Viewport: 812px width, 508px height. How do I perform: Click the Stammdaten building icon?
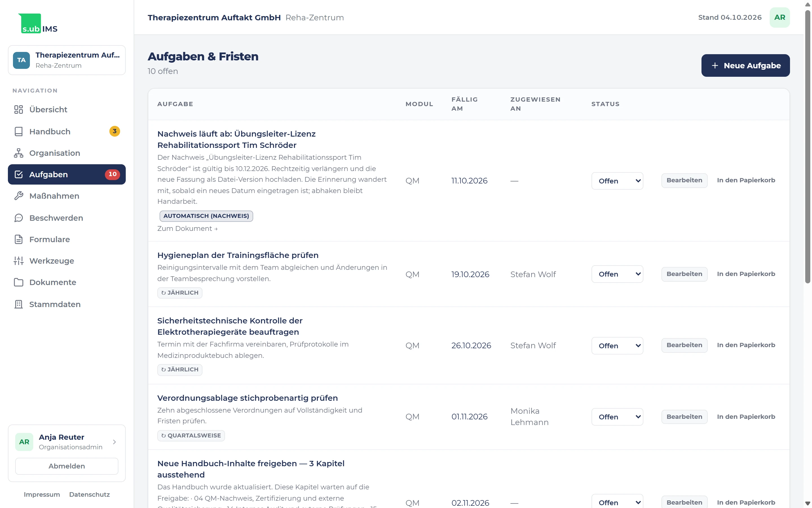(x=18, y=304)
